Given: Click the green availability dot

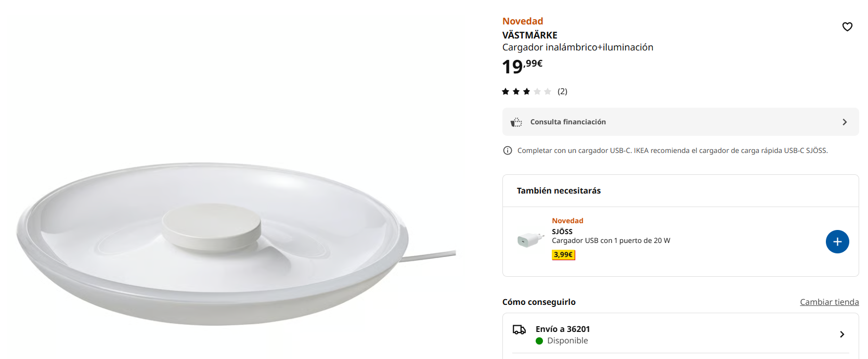Looking at the screenshot, I should (539, 341).
